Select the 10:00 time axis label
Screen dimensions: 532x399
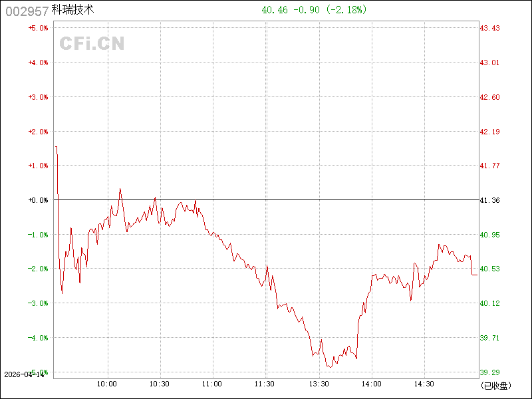click(108, 384)
